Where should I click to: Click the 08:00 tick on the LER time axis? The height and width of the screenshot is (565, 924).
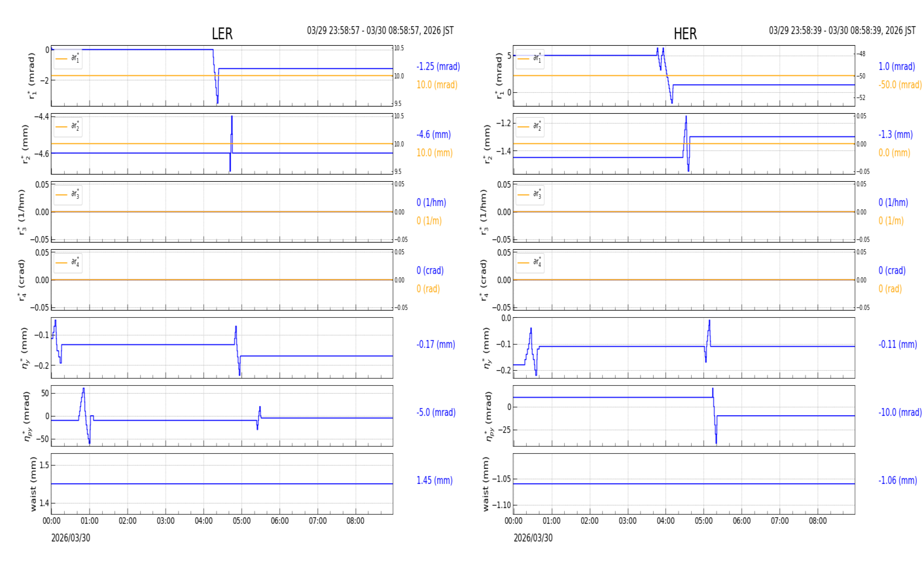(x=356, y=521)
